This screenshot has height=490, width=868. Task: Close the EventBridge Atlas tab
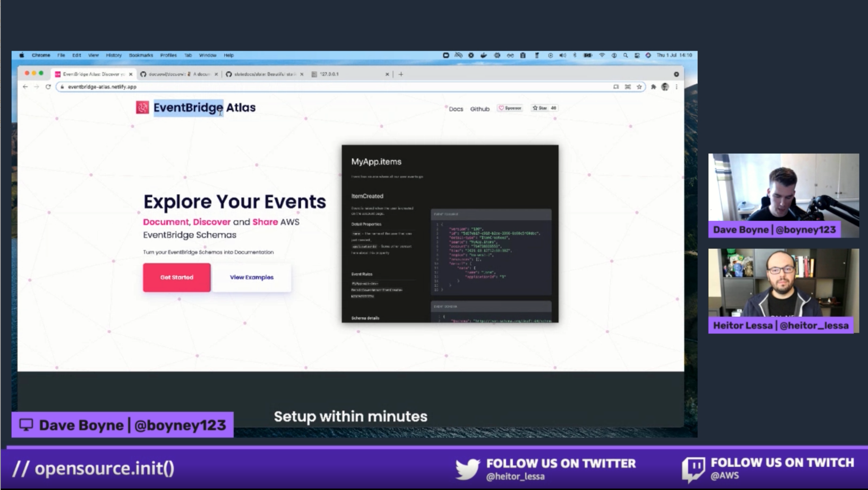click(x=131, y=74)
